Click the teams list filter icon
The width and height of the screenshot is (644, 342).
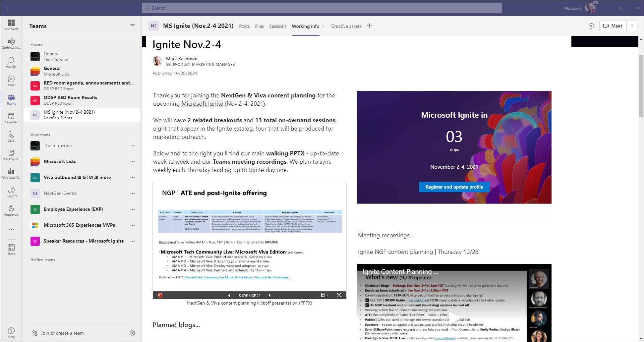coord(133,26)
